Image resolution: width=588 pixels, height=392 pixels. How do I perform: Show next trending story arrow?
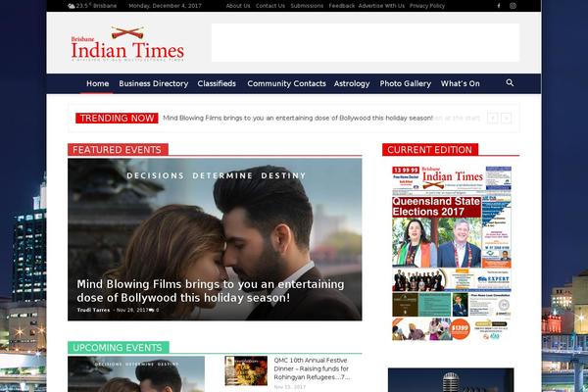(x=507, y=119)
